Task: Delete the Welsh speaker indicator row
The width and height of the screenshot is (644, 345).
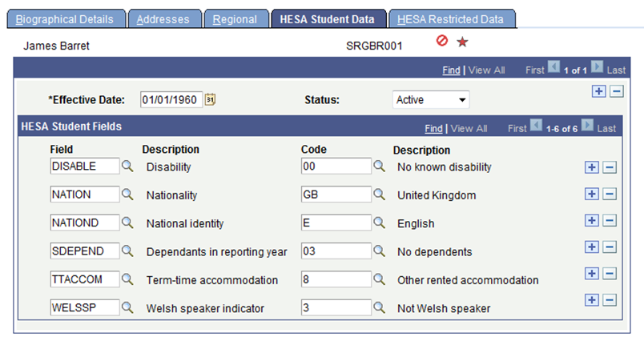Action: (x=609, y=300)
